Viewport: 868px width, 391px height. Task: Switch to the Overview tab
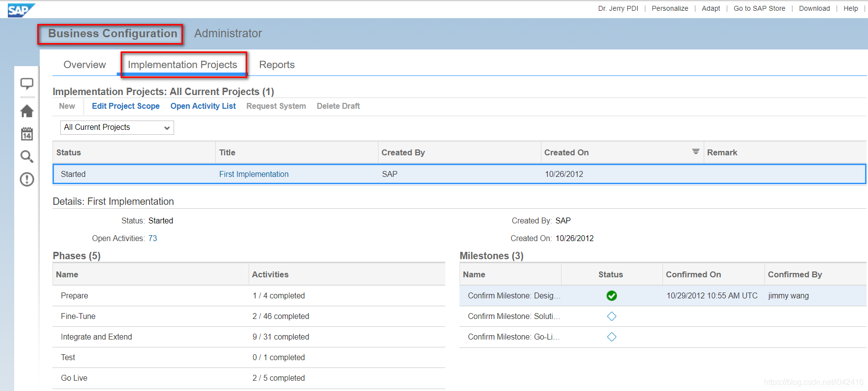point(85,65)
